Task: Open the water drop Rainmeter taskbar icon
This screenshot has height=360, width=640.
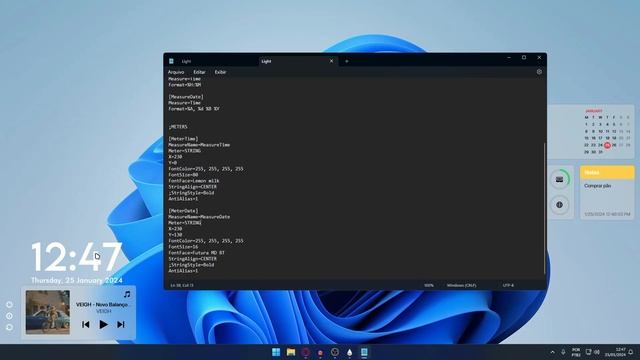Action: coord(349,352)
